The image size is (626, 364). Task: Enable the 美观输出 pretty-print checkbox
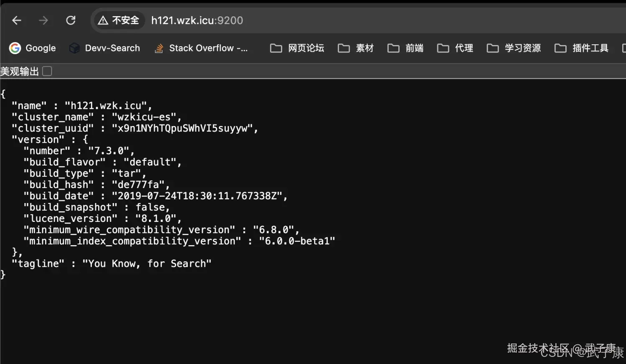(47, 71)
